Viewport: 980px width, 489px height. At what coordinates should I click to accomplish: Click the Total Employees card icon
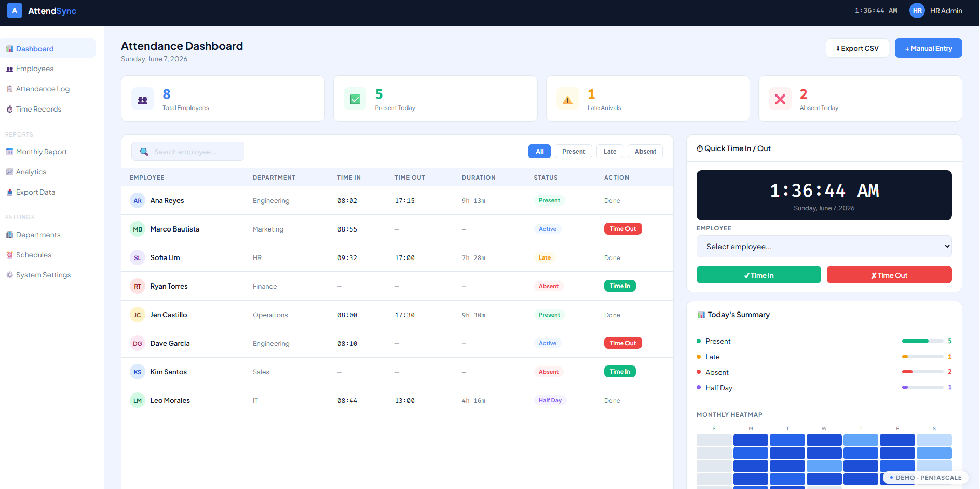(143, 99)
